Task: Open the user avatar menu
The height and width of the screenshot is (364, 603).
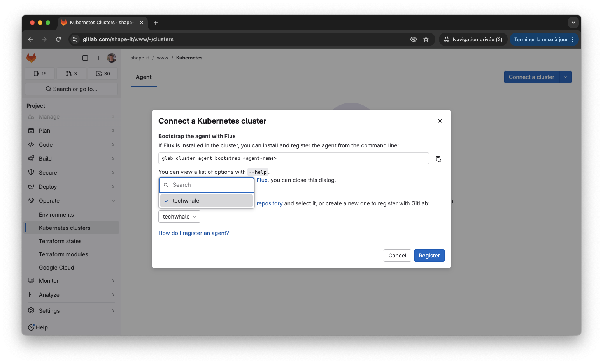Action: [x=112, y=58]
